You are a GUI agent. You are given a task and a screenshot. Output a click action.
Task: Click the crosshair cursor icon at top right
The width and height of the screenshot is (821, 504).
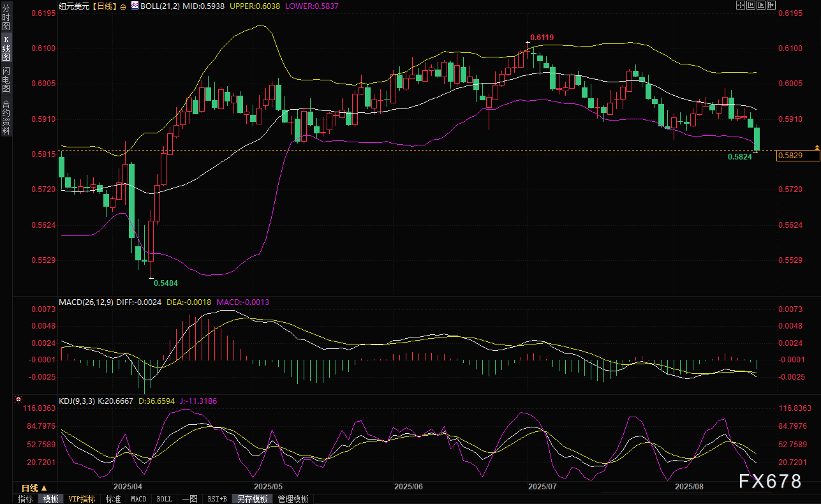tap(740, 5)
